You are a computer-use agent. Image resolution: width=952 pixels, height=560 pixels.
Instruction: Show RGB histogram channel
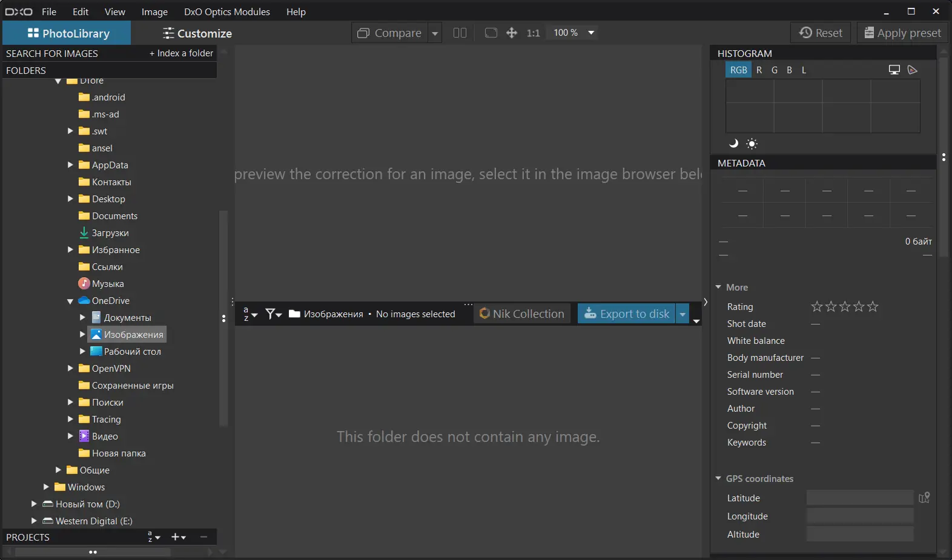(738, 70)
